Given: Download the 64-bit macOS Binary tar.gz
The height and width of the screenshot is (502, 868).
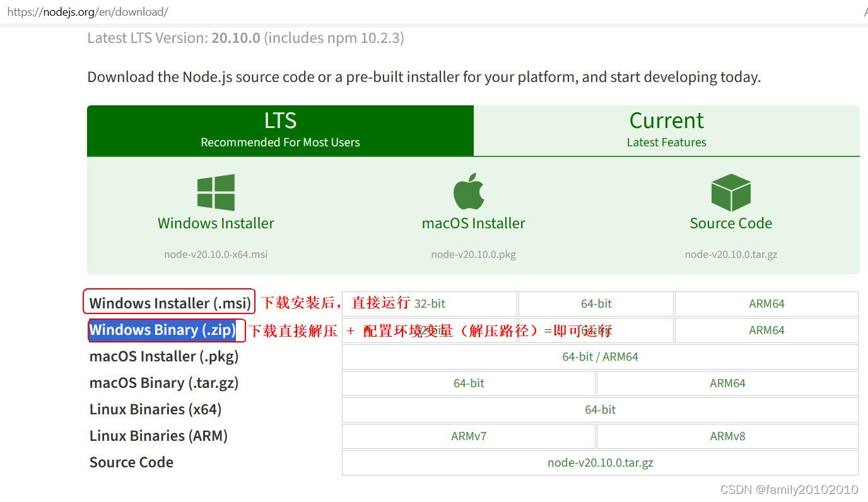Looking at the screenshot, I should click(468, 383).
